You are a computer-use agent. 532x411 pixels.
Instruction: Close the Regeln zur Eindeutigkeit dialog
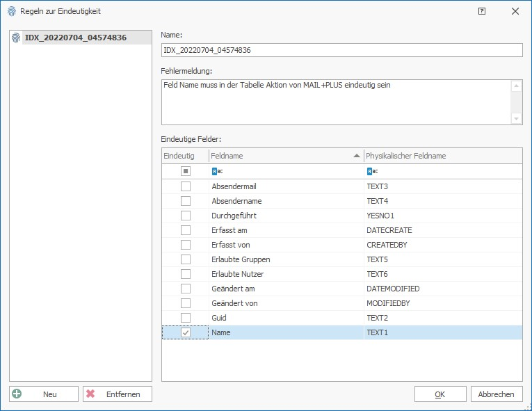pyautogui.click(x=515, y=11)
